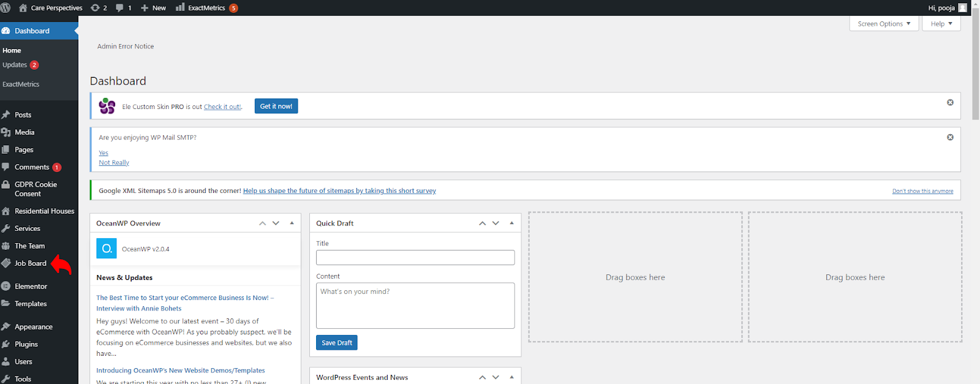Click the OceanWP logo icon
The height and width of the screenshot is (384, 980).
tap(107, 249)
